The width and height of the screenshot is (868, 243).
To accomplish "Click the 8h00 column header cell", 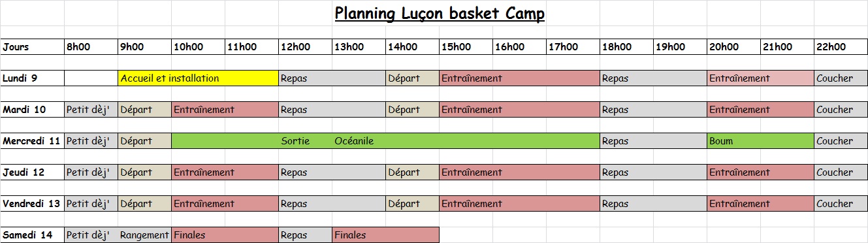I will click(91, 47).
